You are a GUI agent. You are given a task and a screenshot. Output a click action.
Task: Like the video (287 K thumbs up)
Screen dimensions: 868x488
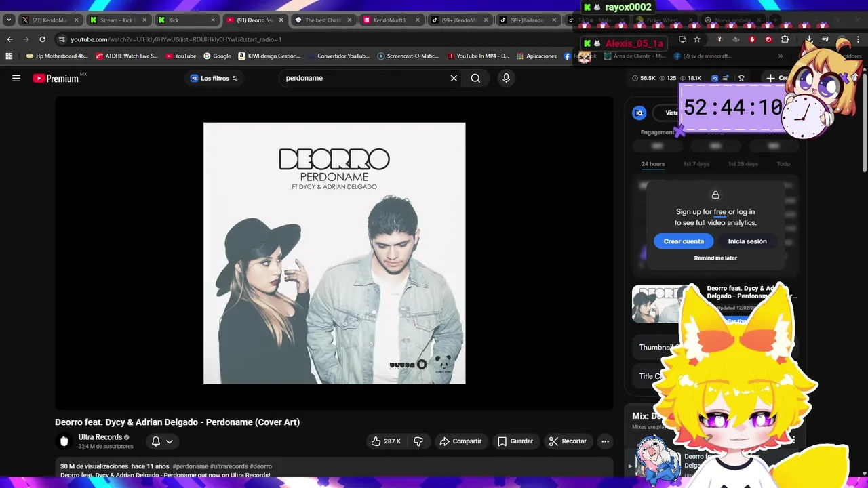point(386,441)
